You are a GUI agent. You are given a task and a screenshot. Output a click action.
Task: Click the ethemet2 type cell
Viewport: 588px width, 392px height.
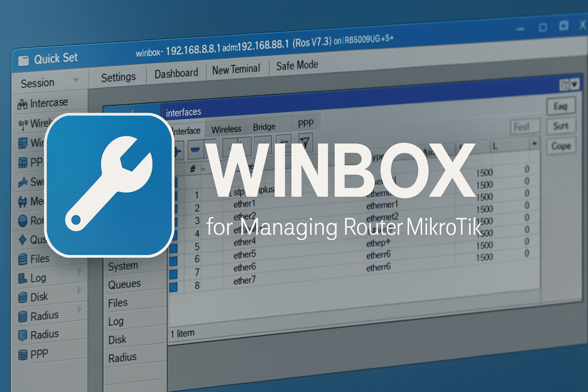point(382,218)
